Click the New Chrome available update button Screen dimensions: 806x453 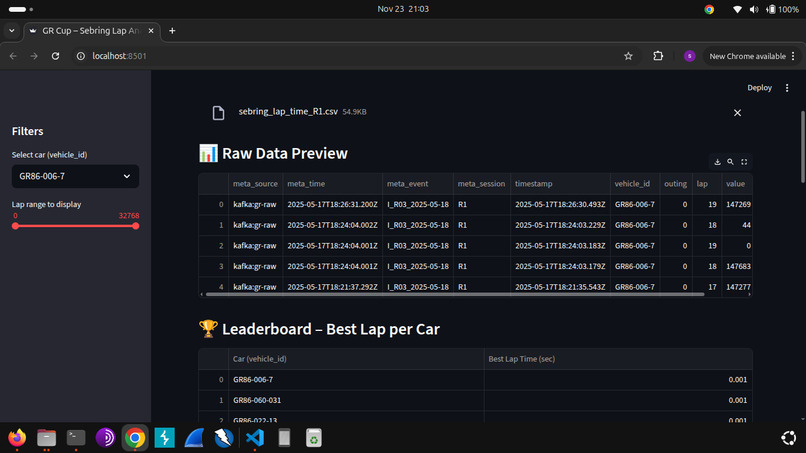753,56
